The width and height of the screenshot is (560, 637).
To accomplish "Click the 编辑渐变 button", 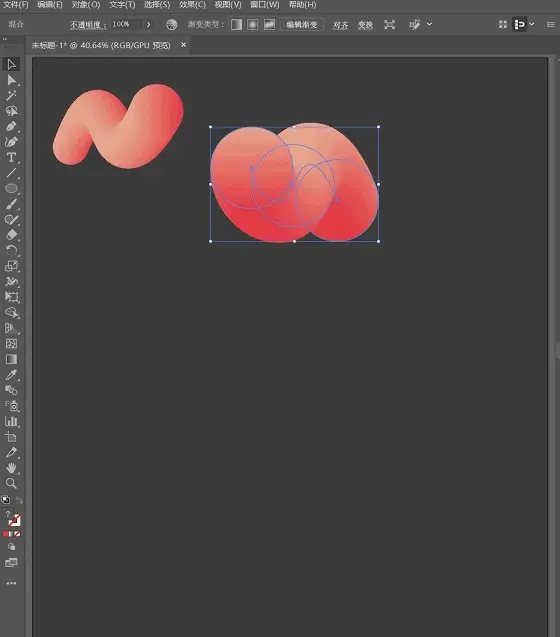I will point(302,24).
